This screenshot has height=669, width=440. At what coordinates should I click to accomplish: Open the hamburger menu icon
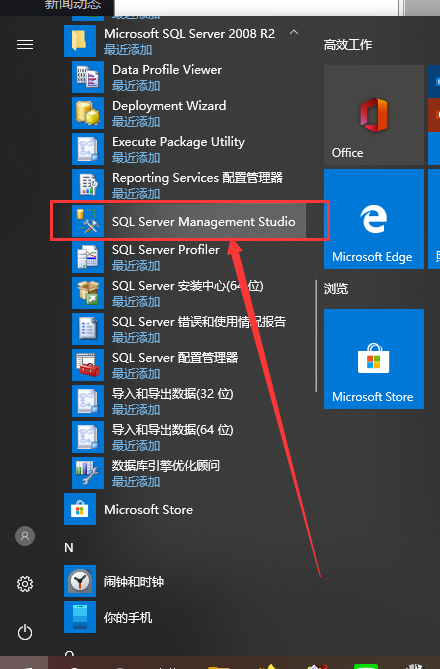25,44
